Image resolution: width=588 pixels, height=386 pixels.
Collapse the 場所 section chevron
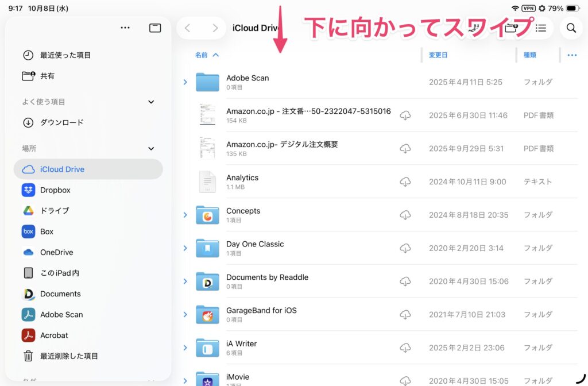(x=151, y=148)
